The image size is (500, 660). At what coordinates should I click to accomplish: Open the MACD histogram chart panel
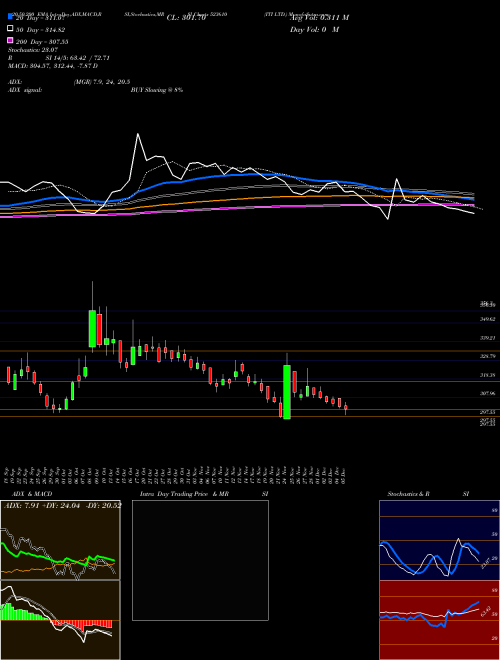pos(60,620)
